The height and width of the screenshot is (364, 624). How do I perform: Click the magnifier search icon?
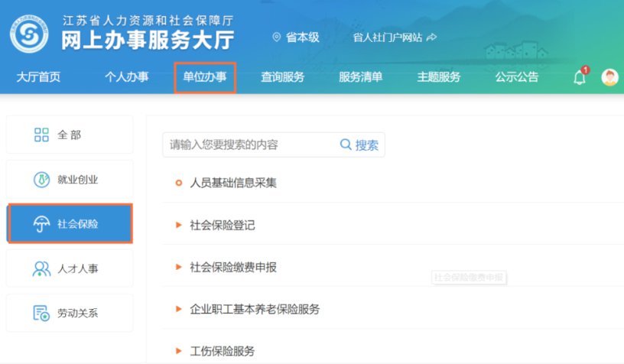pyautogui.click(x=346, y=145)
